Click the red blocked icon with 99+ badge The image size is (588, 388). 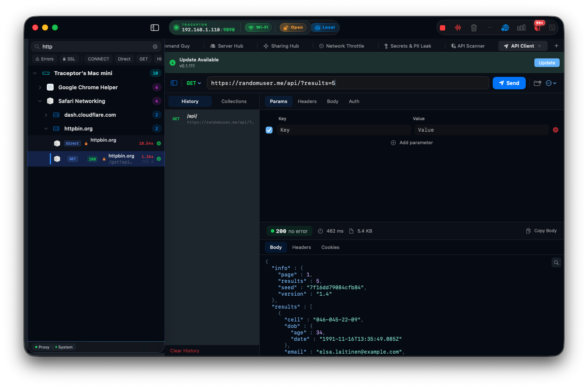click(x=537, y=27)
